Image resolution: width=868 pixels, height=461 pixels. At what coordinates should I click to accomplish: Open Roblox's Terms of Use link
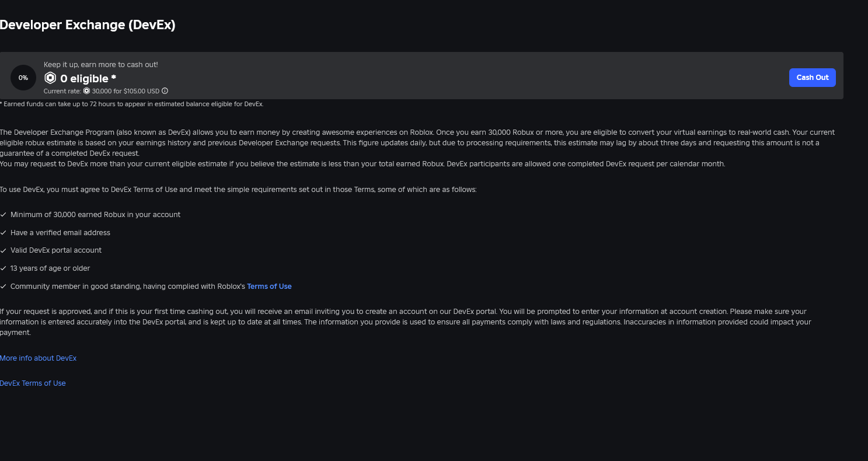(x=269, y=286)
